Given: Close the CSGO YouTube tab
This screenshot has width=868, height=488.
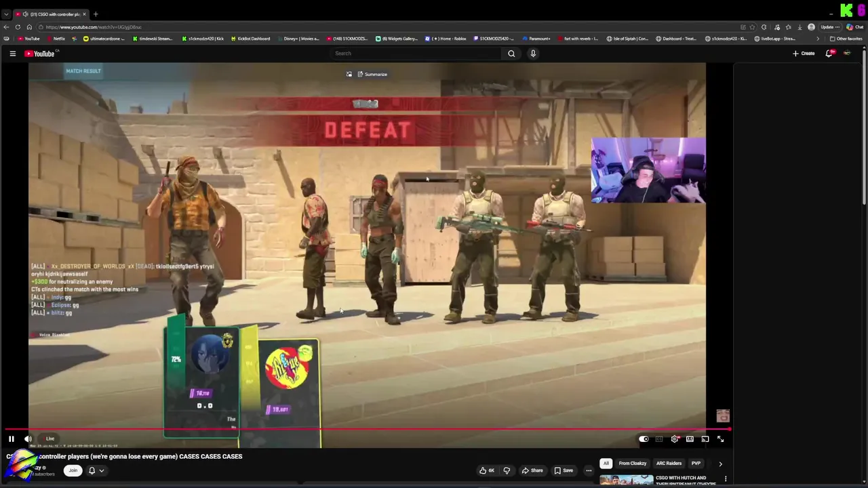Looking at the screenshot, I should [x=84, y=14].
